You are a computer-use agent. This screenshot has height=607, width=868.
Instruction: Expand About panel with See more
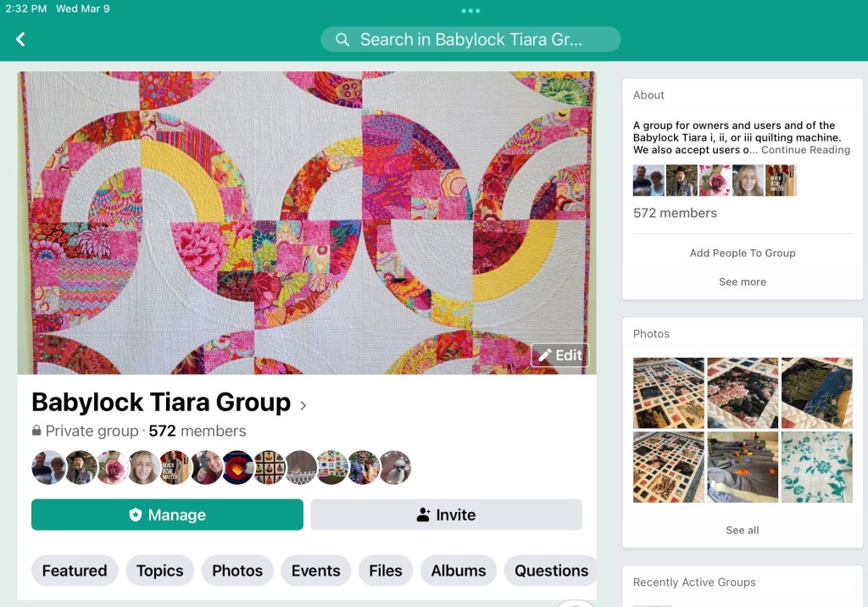click(743, 281)
